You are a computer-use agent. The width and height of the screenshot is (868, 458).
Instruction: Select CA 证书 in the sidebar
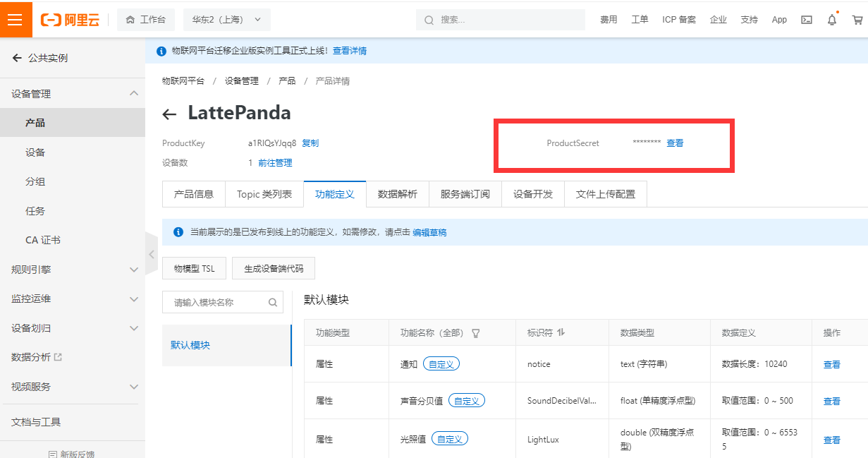tap(73, 240)
